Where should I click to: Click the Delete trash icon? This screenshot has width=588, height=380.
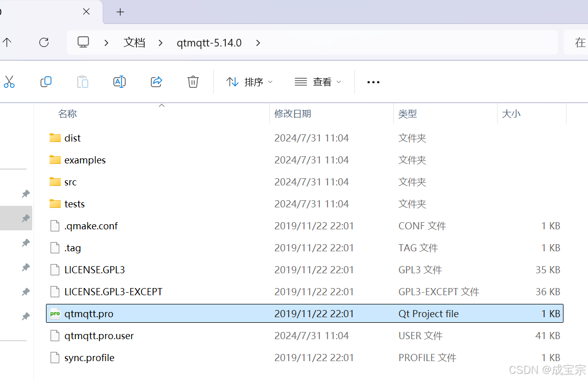[193, 82]
